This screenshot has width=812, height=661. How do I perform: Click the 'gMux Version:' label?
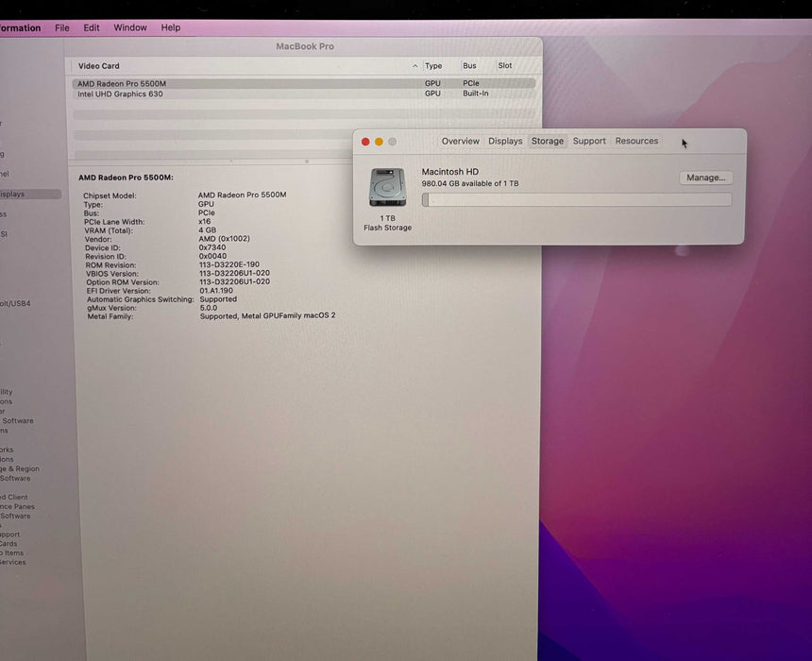111,308
